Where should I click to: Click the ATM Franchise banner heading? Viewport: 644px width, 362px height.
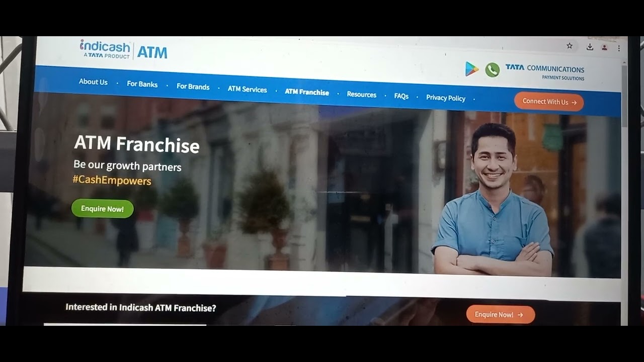[136, 144]
